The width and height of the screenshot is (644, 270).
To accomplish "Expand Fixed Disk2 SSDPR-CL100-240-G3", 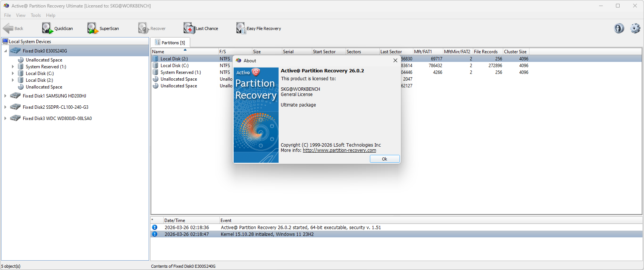I will 5,107.
